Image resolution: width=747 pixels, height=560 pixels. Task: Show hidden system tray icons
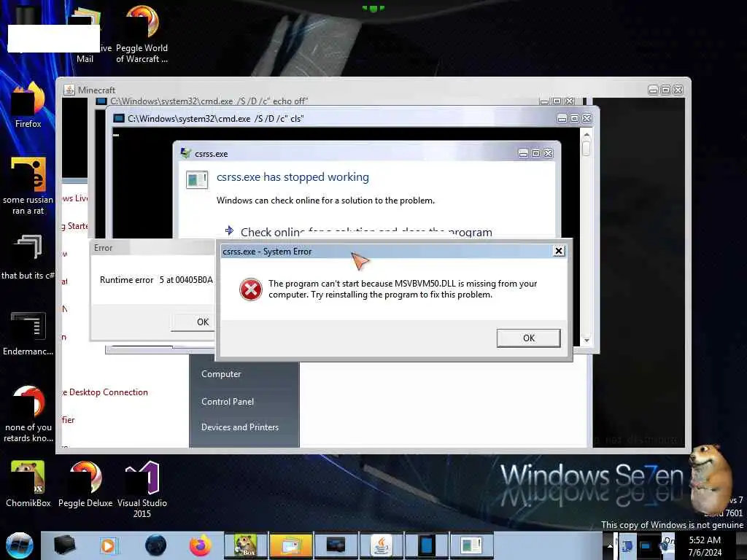point(609,545)
